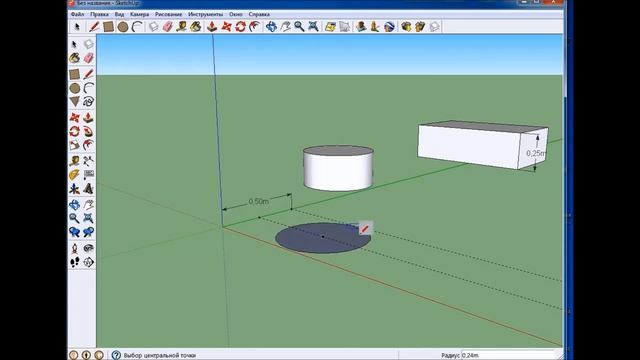
Task: Click the center point of the dark circle
Action: [323, 236]
